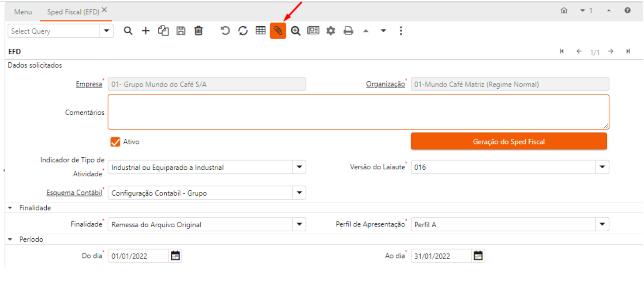644x281 pixels.
Task: Click inside the Comentários text area
Action: coord(358,112)
